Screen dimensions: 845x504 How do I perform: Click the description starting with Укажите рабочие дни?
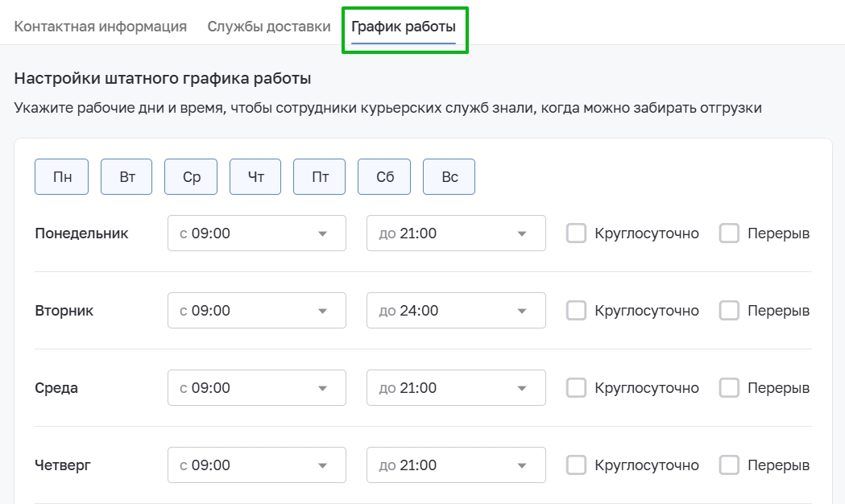click(388, 108)
